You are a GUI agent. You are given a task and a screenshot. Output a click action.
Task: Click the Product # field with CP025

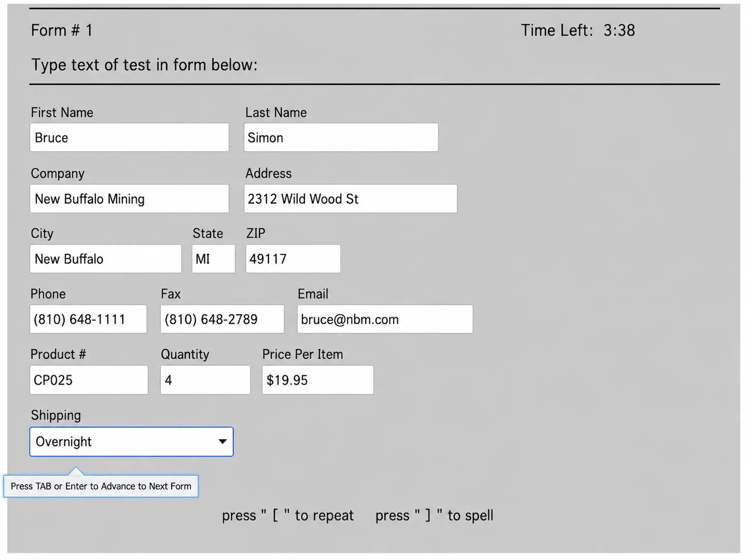89,380
